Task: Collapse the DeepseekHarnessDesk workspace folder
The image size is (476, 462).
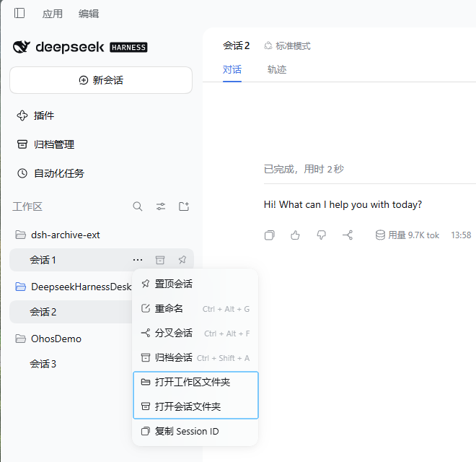Action: pyautogui.click(x=73, y=287)
